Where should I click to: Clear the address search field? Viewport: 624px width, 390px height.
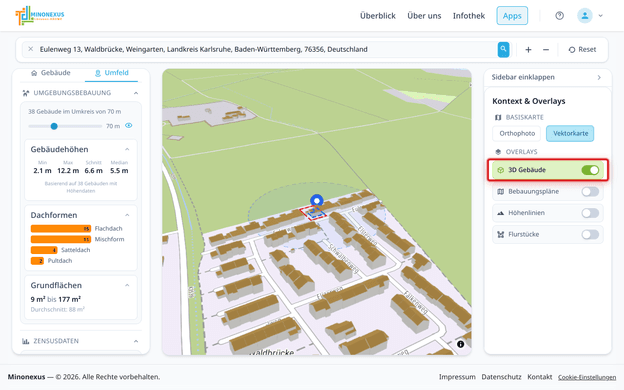[31, 49]
